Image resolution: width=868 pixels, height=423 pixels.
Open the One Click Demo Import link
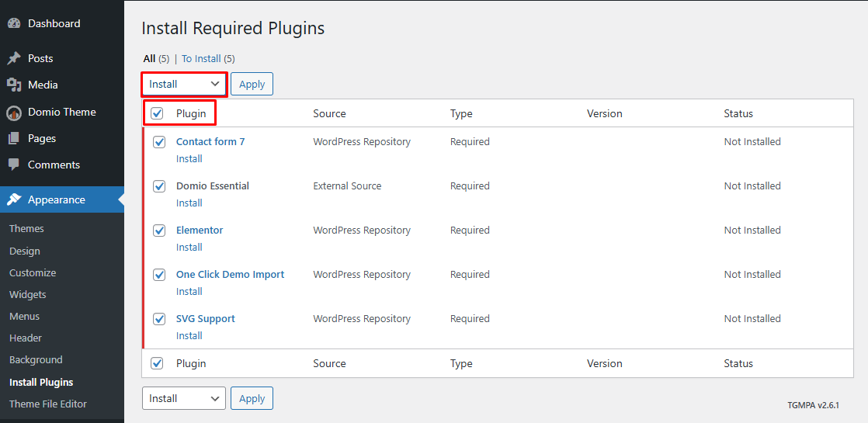pyautogui.click(x=231, y=275)
